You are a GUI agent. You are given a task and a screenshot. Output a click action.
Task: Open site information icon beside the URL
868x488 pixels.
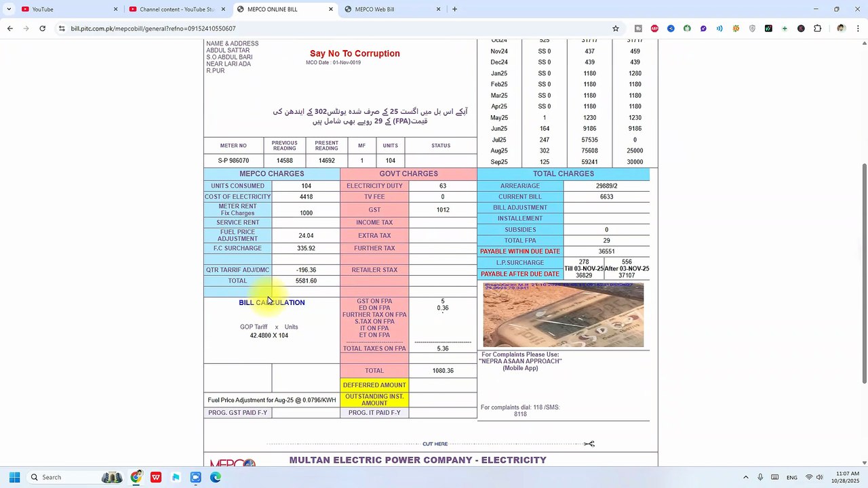(x=62, y=28)
